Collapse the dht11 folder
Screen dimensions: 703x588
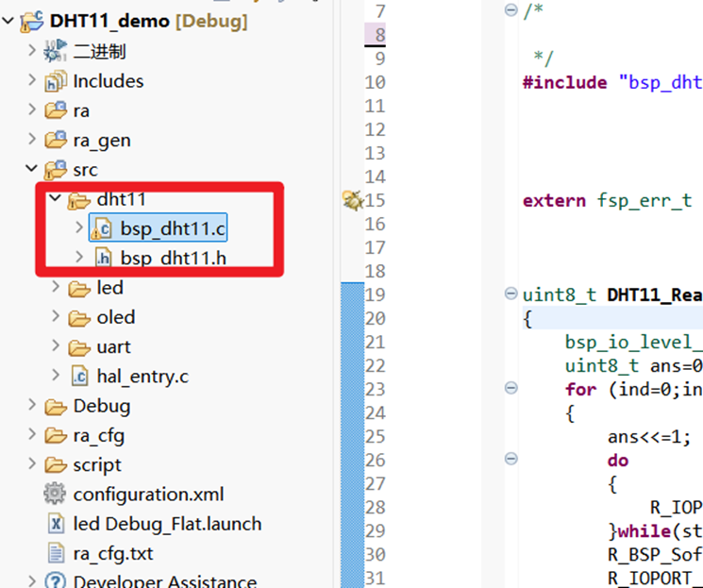click(55, 198)
